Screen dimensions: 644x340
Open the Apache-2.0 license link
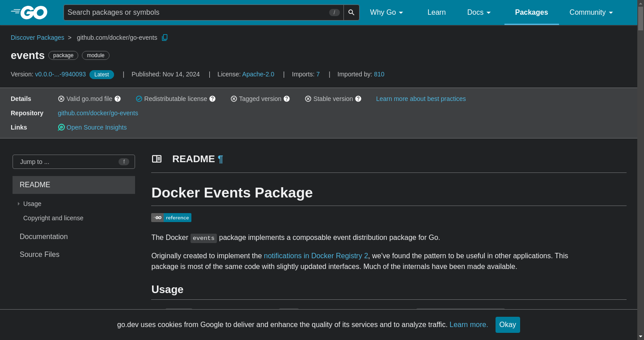258,74
